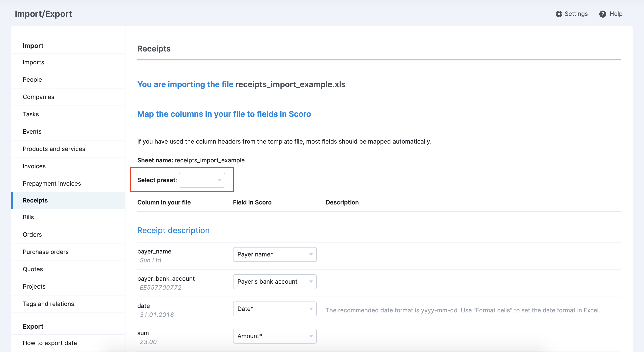
Task: Click the payer_name column label
Action: point(154,251)
